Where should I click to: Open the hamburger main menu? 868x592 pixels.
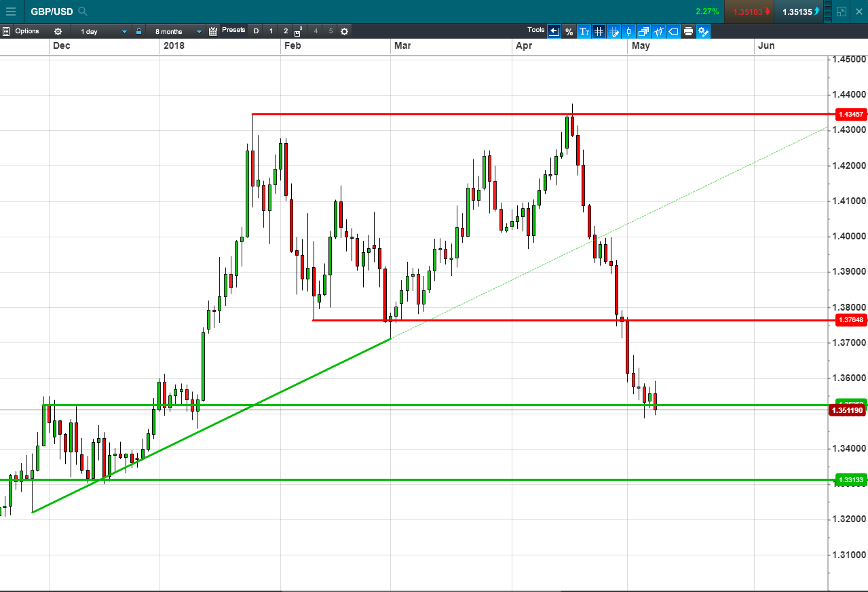click(11, 12)
